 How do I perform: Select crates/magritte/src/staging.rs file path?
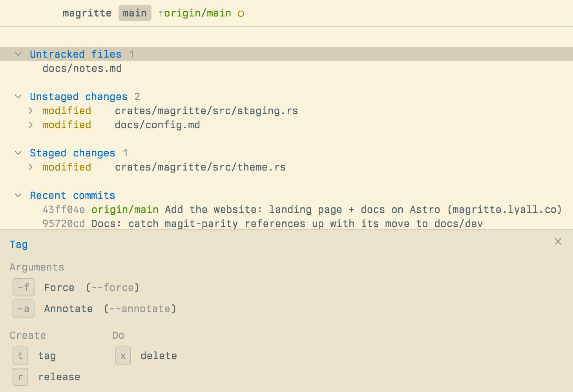[x=206, y=111]
